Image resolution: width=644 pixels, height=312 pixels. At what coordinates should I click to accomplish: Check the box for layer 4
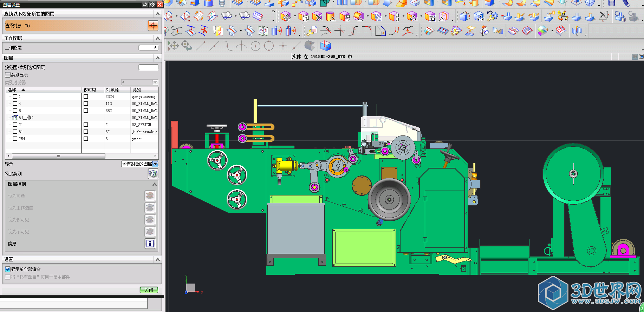click(15, 104)
